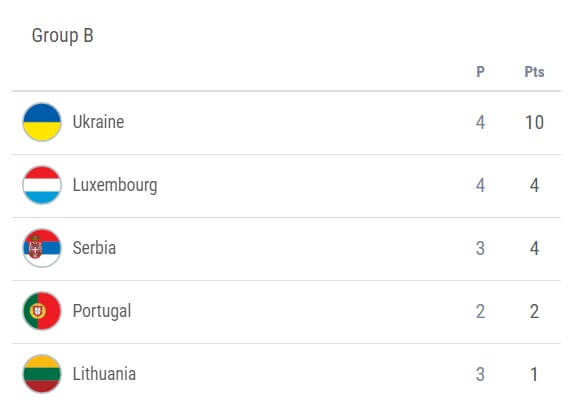The height and width of the screenshot is (417, 577).
Task: Click the Serbia flag icon
Action: tap(42, 248)
